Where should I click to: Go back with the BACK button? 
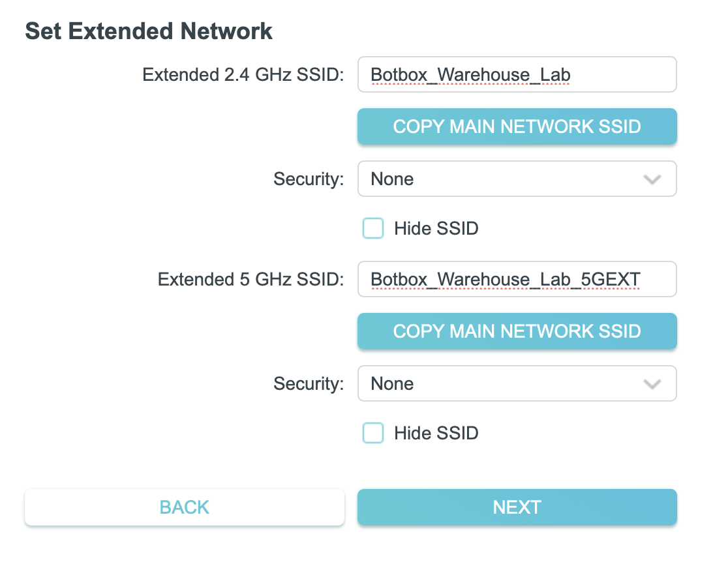click(x=185, y=507)
